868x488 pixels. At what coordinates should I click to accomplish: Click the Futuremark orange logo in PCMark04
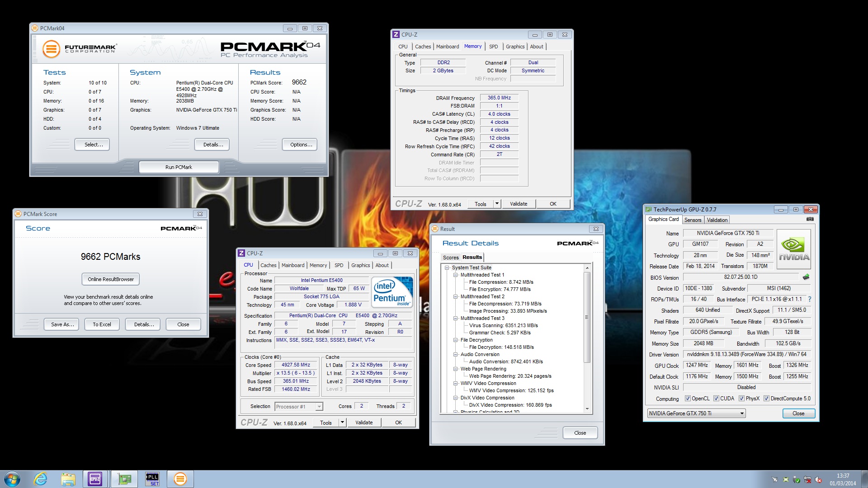point(52,49)
